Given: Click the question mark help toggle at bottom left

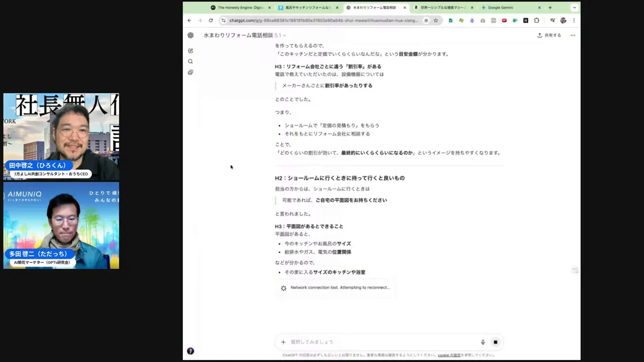Looking at the screenshot, I should point(190,350).
